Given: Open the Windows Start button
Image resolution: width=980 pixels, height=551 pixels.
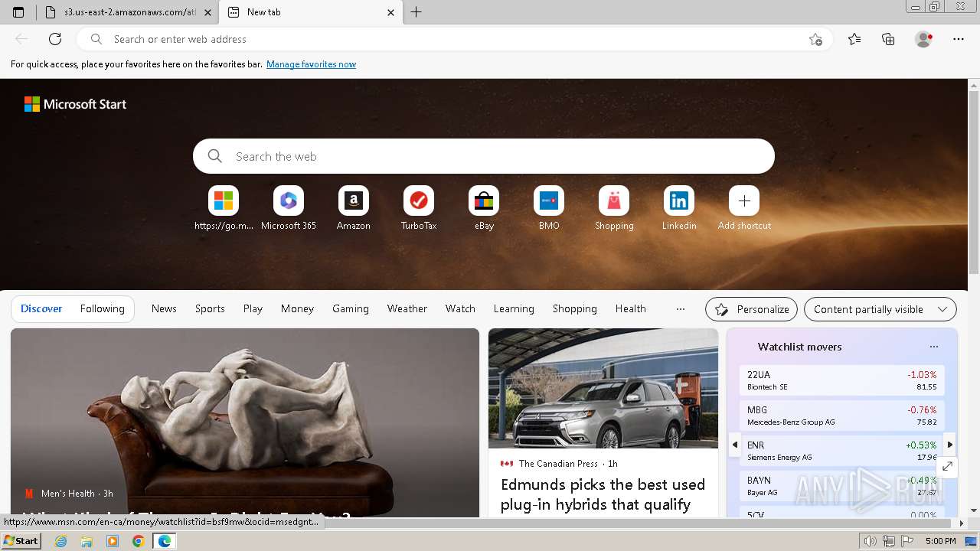Looking at the screenshot, I should click(21, 540).
